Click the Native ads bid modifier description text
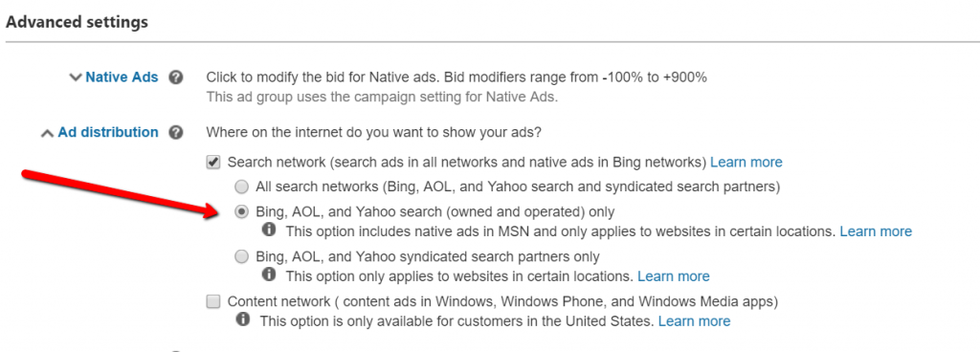 tap(457, 78)
